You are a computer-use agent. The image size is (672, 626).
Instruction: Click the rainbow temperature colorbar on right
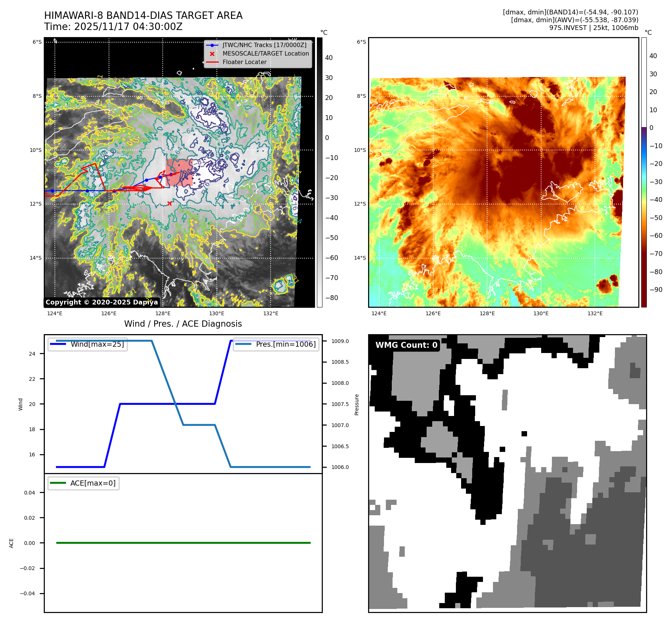click(644, 172)
